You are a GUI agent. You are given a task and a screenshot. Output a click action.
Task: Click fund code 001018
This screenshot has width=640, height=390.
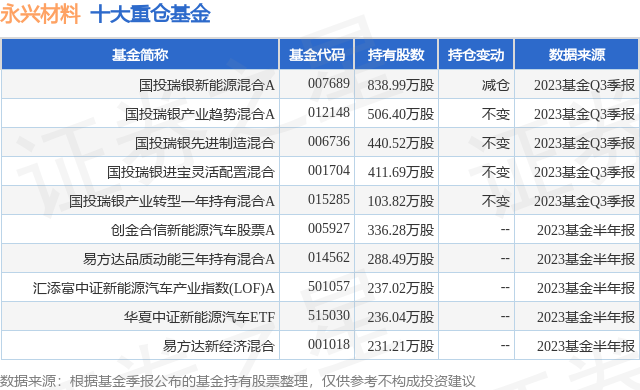(329, 344)
